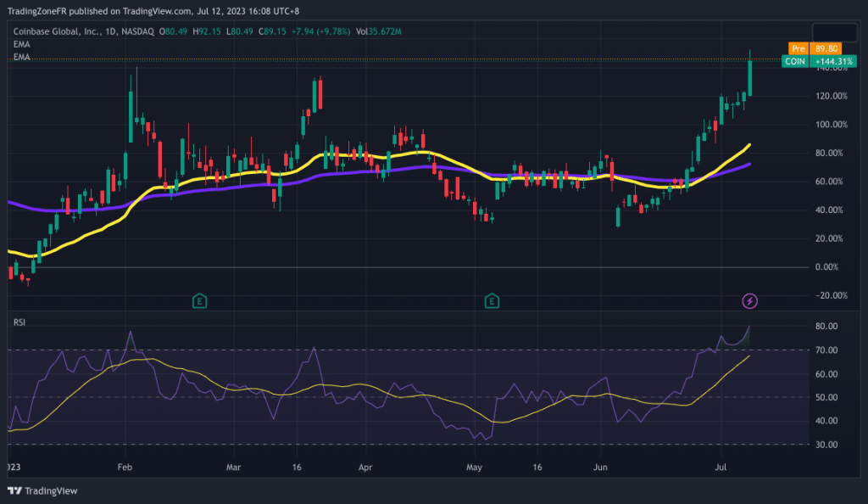Click the 70.00 RSI scale label
Image resolution: width=868 pixels, height=504 pixels.
click(x=826, y=350)
